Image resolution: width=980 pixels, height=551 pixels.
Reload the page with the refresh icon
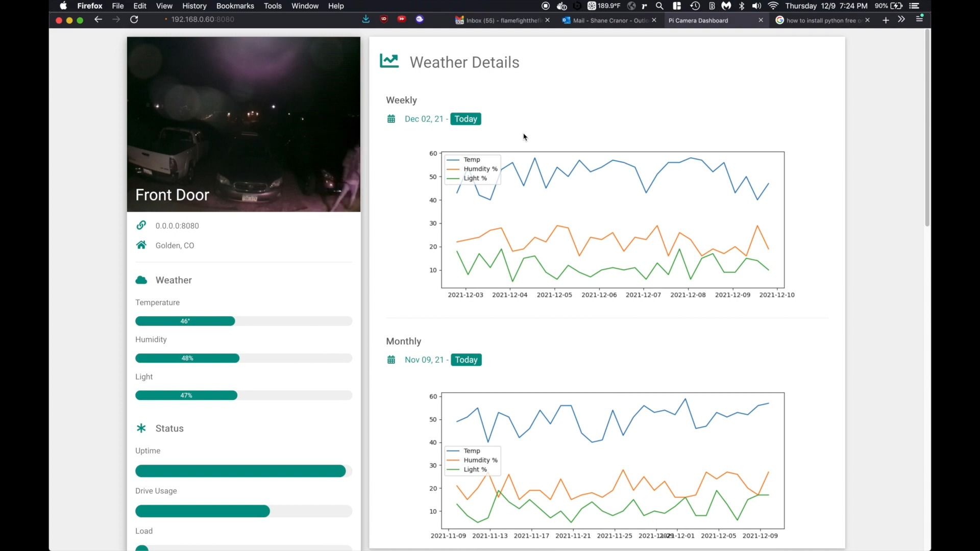pyautogui.click(x=134, y=19)
